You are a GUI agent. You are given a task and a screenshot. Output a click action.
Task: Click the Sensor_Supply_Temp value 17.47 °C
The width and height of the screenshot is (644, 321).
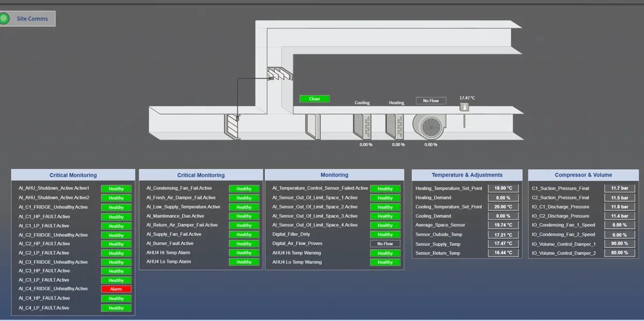(x=503, y=244)
